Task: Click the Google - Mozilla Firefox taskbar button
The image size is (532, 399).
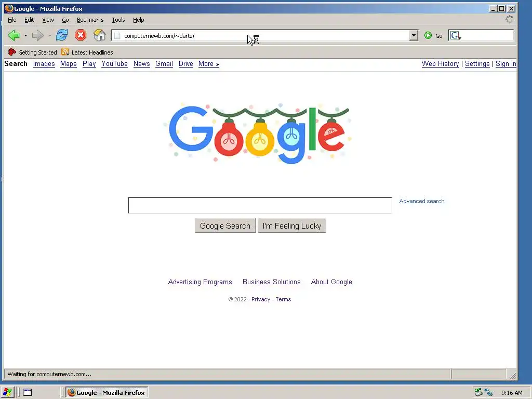Action: pos(107,393)
